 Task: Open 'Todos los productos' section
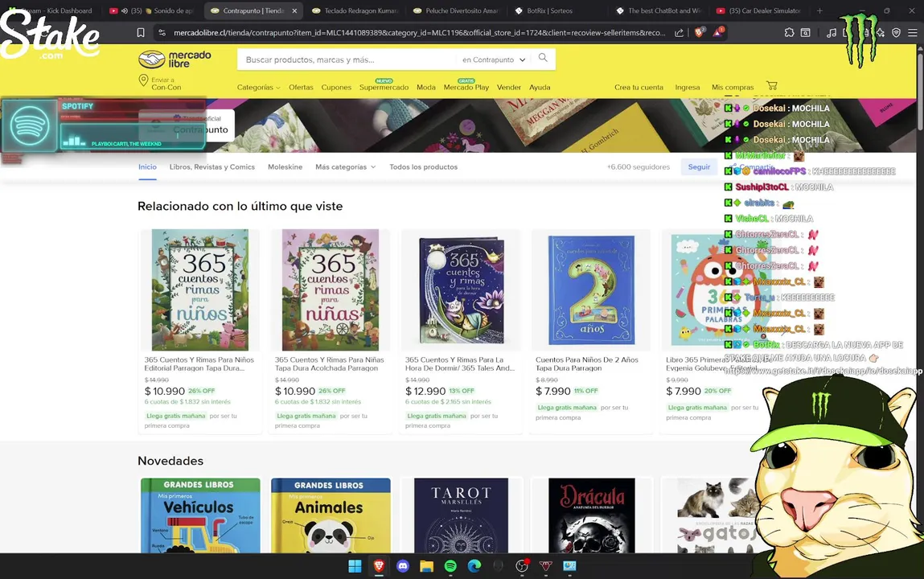point(423,166)
